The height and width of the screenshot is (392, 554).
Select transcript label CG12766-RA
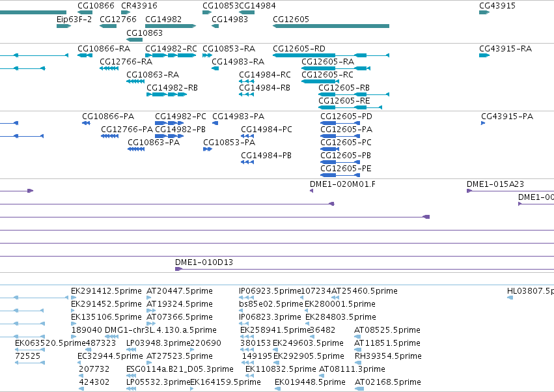(x=126, y=61)
